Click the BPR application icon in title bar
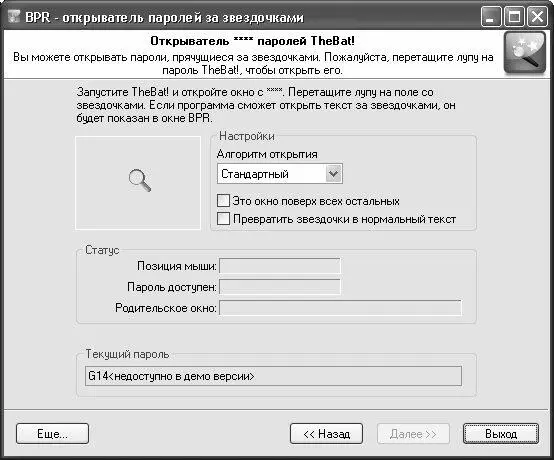The height and width of the screenshot is (460, 554). click(x=13, y=17)
